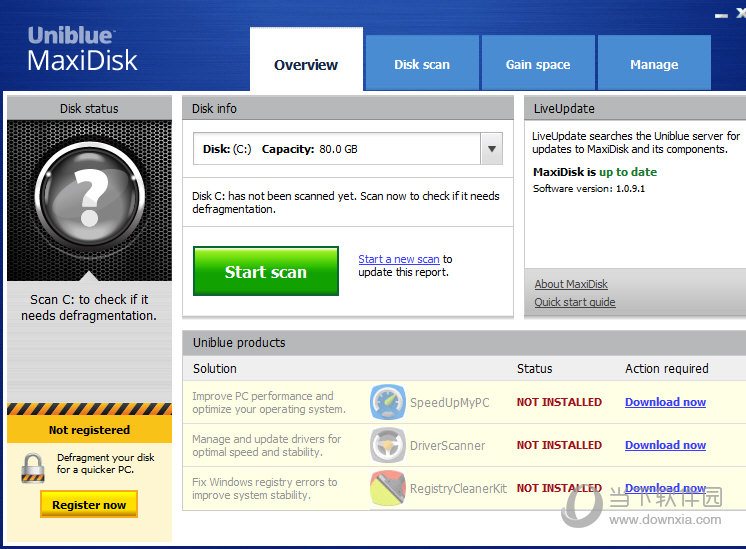746x549 pixels.
Task: Open the About MaxiDisk link
Action: pos(571,284)
